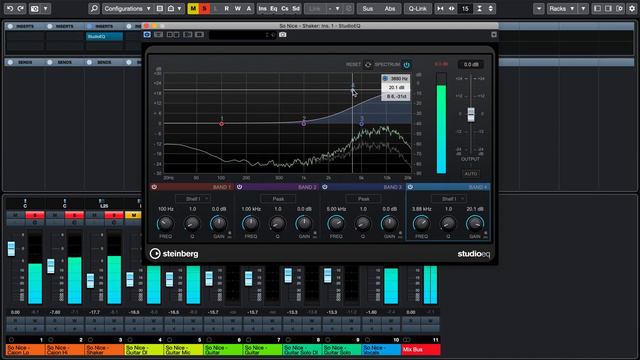This screenshot has height=360, width=640.
Task: Click the AUTO gain button
Action: point(471,173)
